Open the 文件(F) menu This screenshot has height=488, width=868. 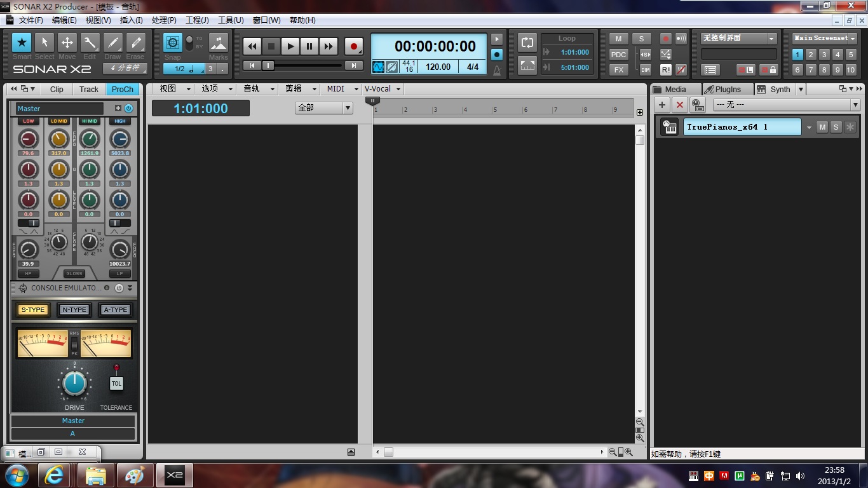pos(31,20)
